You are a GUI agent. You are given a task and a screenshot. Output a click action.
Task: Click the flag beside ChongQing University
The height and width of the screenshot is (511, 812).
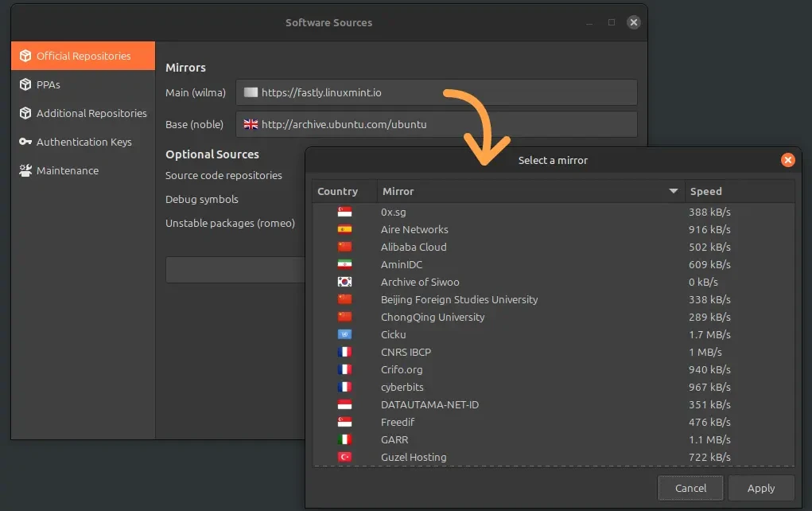click(x=344, y=317)
